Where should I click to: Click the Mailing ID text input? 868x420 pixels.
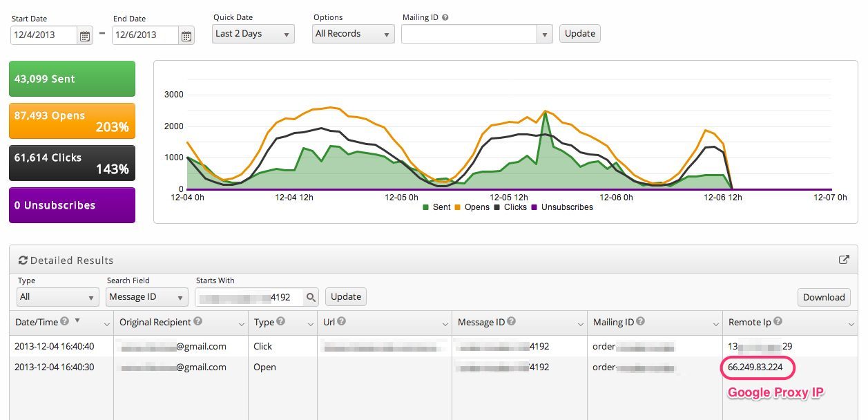coord(470,34)
